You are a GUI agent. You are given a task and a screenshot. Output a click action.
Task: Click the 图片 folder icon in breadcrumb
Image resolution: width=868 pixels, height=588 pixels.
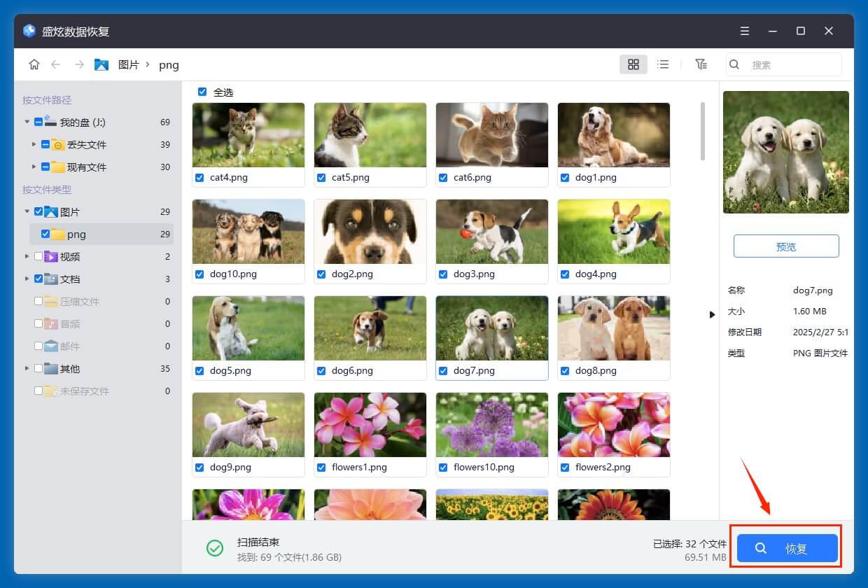tap(101, 64)
